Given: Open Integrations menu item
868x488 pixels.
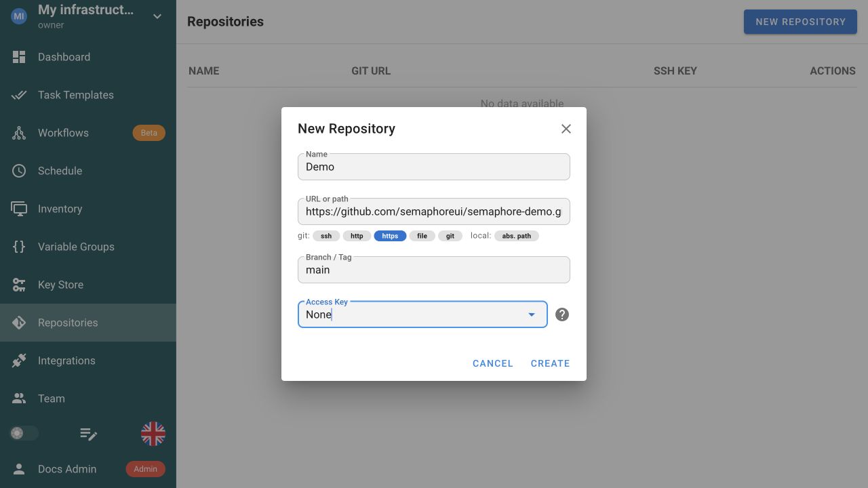Looking at the screenshot, I should [88, 361].
